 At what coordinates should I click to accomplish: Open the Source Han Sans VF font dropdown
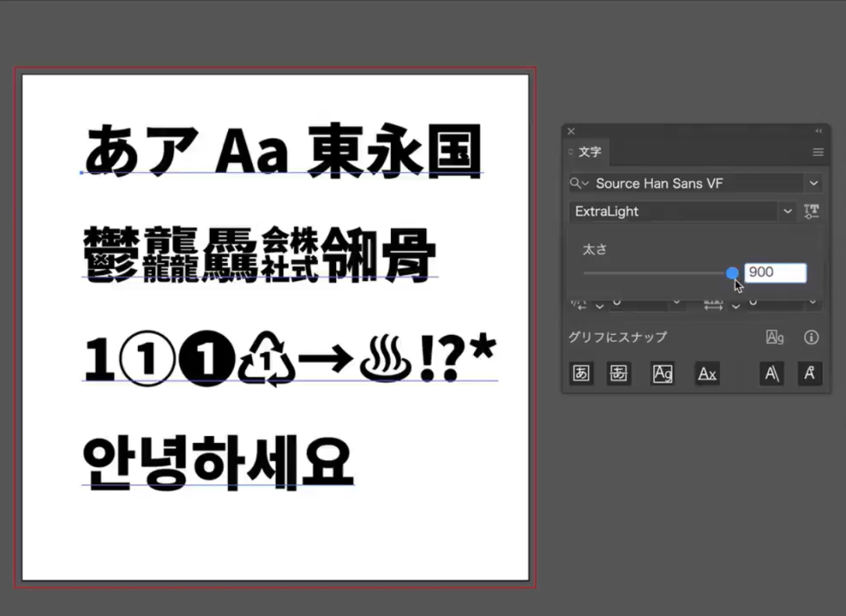click(814, 182)
